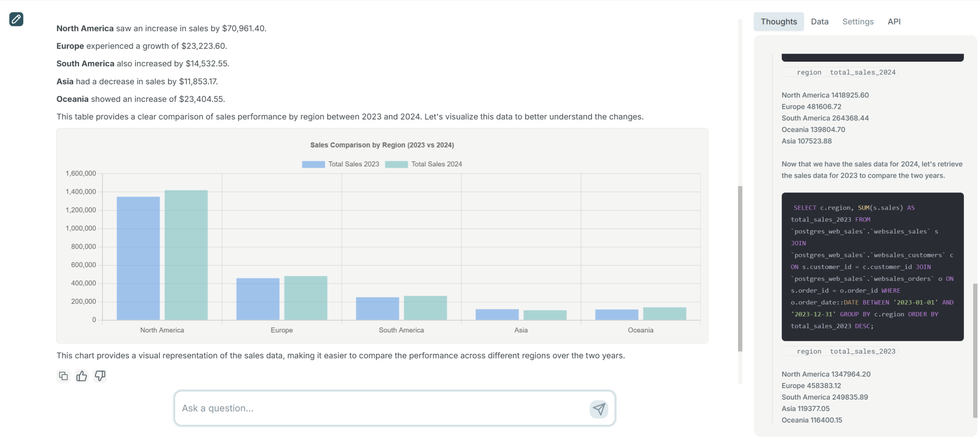Click the new chat pencil icon
980x439 pixels.
[16, 19]
